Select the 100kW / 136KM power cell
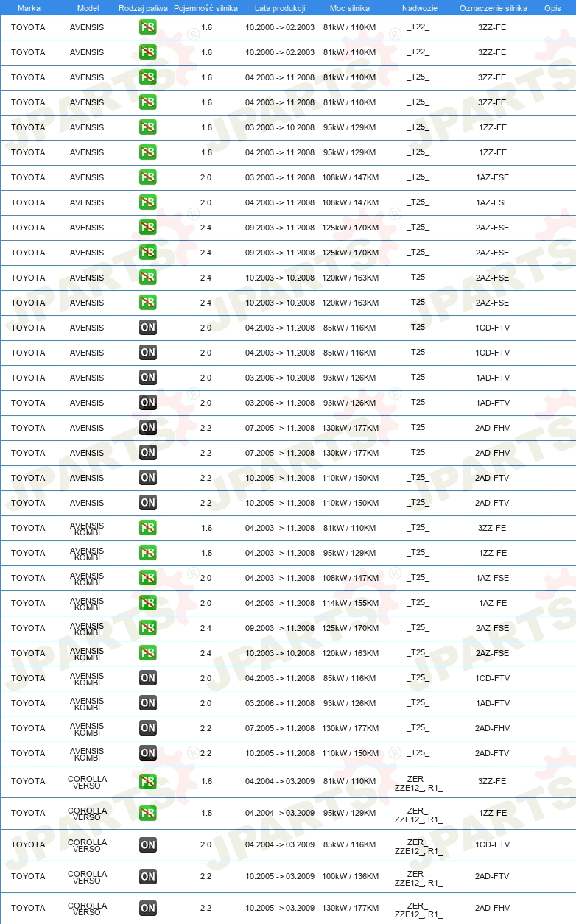Image resolution: width=576 pixels, height=924 pixels. [x=351, y=876]
